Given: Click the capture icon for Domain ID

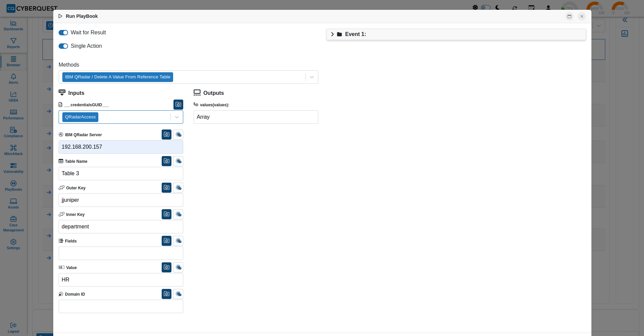Looking at the screenshot, I should pos(166,294).
